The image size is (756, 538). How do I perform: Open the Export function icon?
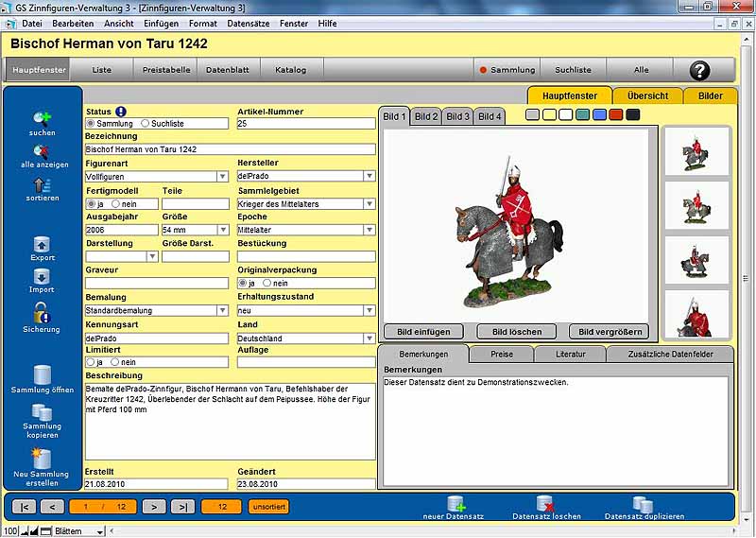(42, 244)
